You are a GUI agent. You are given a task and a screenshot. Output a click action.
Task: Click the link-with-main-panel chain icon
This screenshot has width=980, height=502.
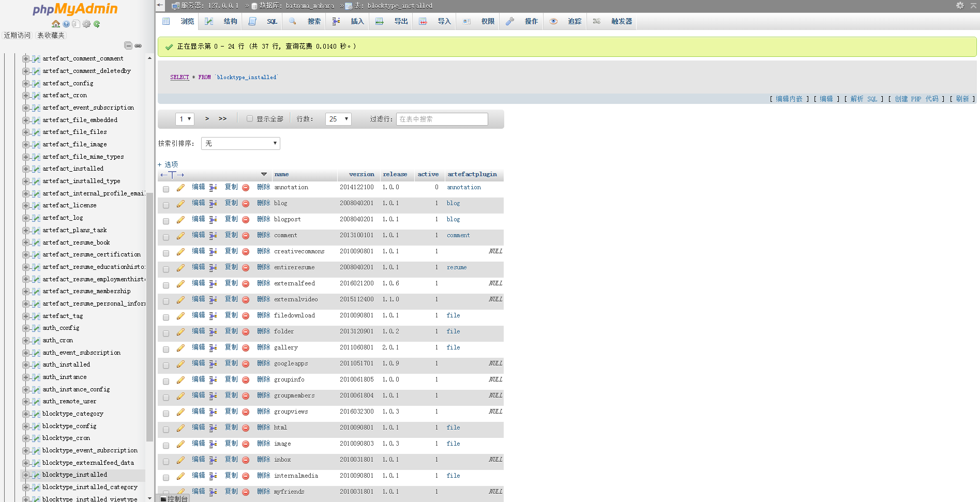point(138,45)
